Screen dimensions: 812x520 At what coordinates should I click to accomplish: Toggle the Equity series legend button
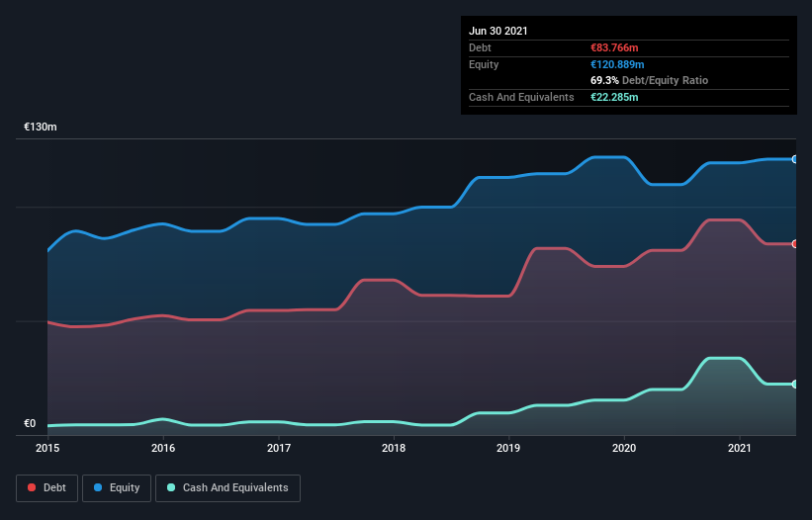[x=117, y=488]
